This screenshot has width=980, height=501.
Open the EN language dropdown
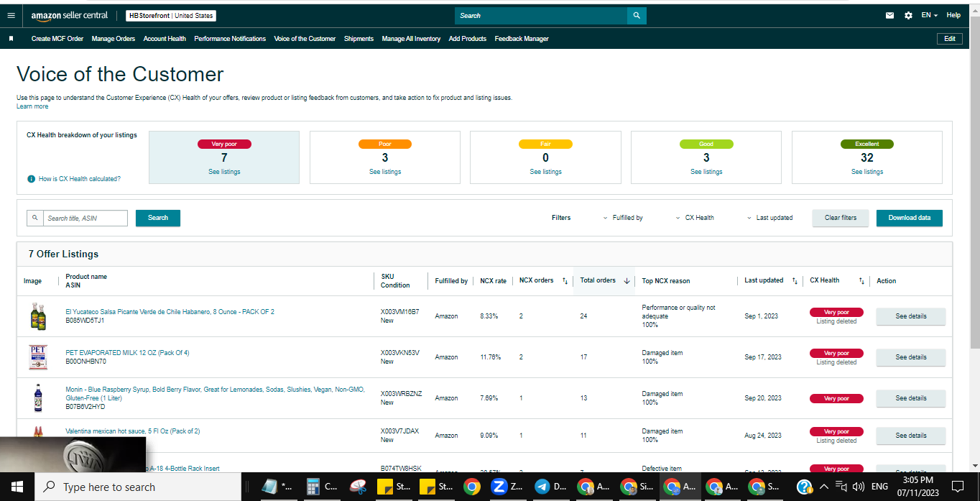pyautogui.click(x=930, y=15)
